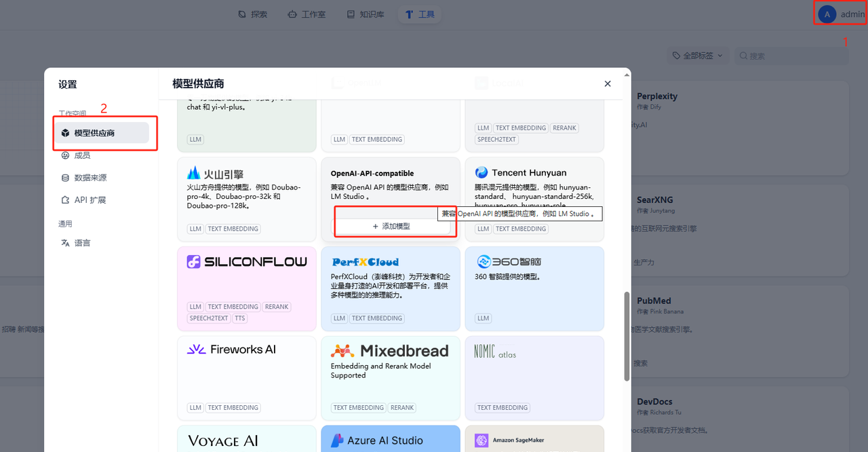Click the admin username text
Viewport: 868px width, 452px height.
tap(852, 14)
